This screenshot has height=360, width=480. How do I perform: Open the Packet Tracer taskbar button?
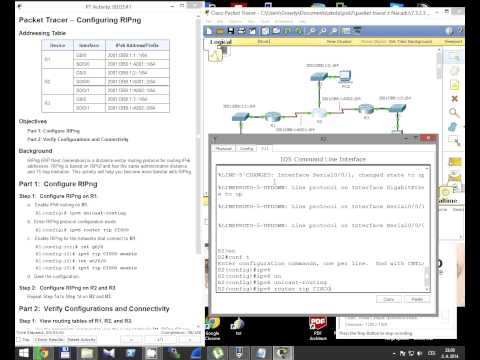[x=283, y=353]
